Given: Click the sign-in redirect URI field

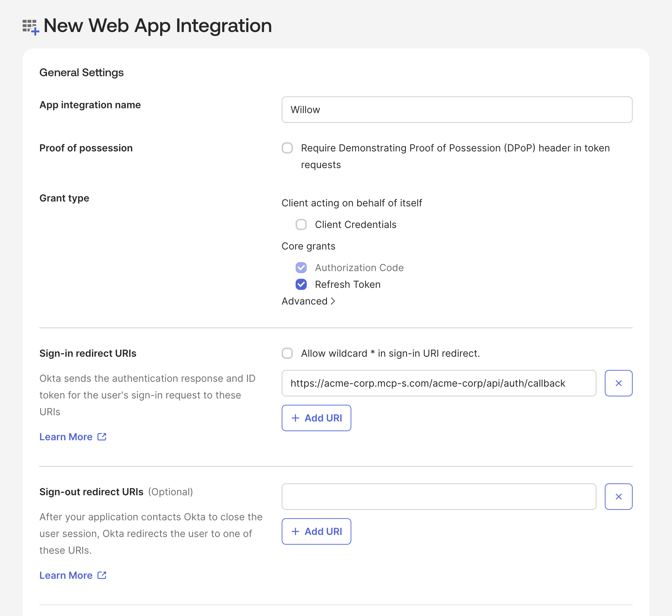Looking at the screenshot, I should 439,383.
